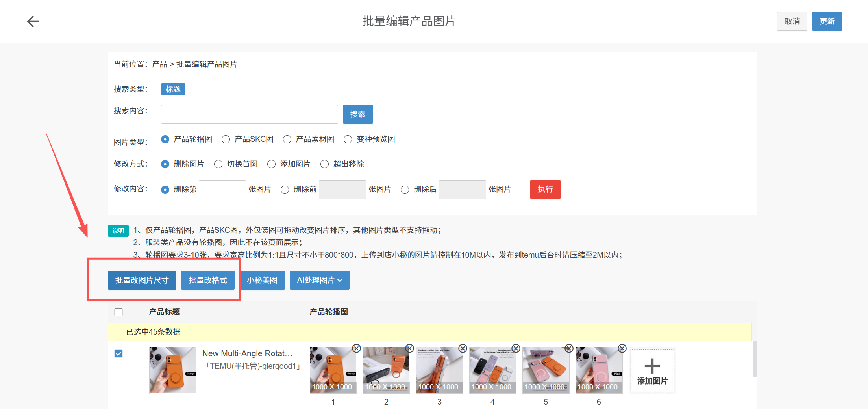Remove carousel image 4 with its X icon

click(x=516, y=348)
